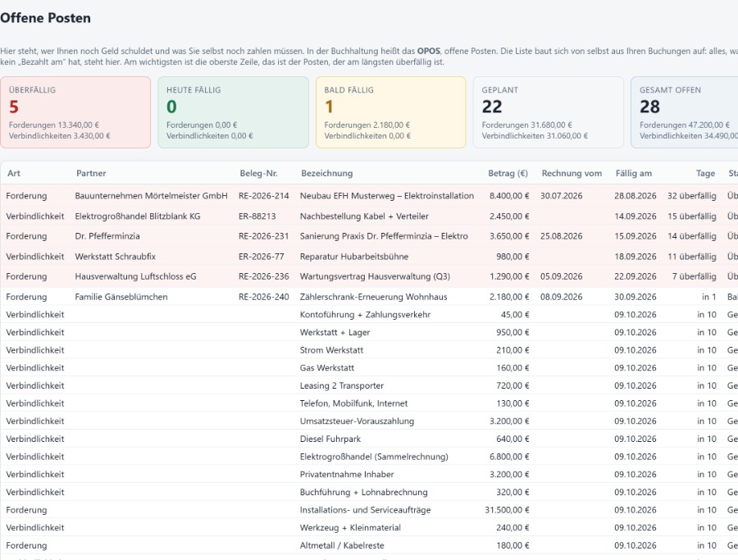The image size is (738, 560).
Task: Open the Überfällig summary card
Action: tap(75, 112)
